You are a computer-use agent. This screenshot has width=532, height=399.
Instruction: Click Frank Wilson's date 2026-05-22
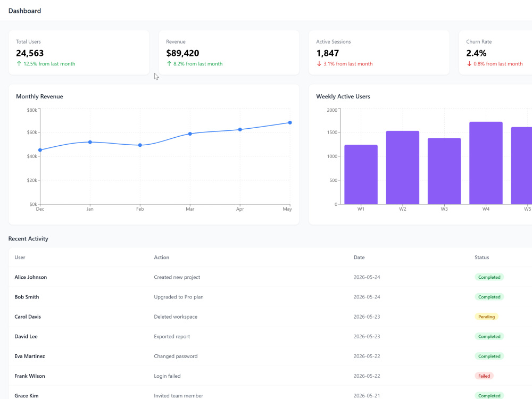coord(367,376)
